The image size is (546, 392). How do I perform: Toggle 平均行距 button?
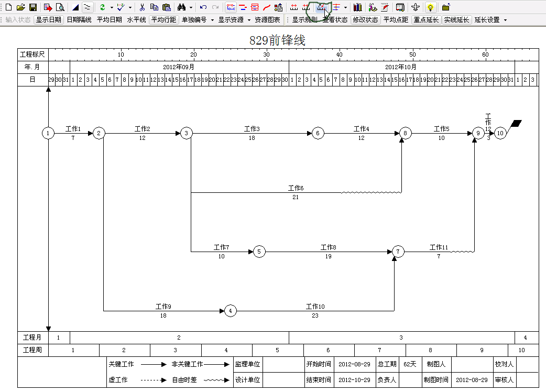point(164,20)
